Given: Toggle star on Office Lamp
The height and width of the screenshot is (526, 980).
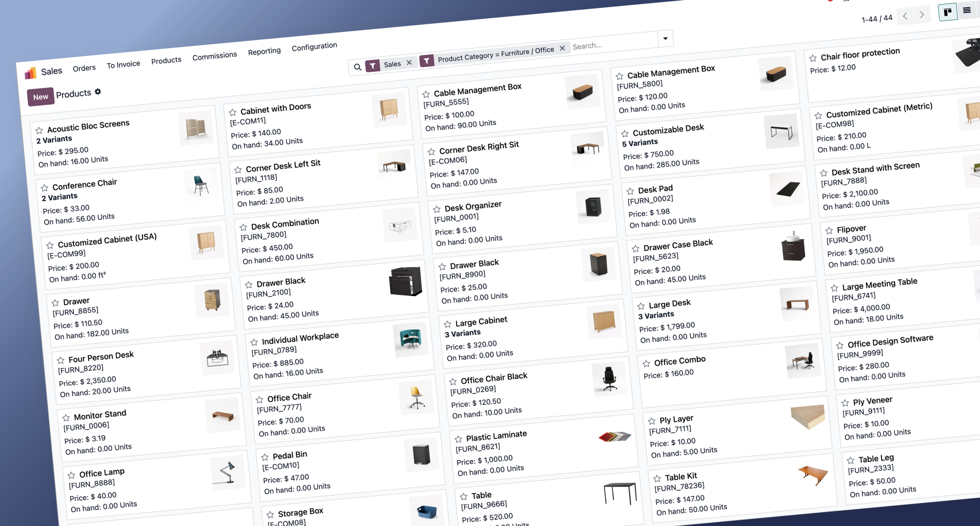Looking at the screenshot, I should 71,476.
